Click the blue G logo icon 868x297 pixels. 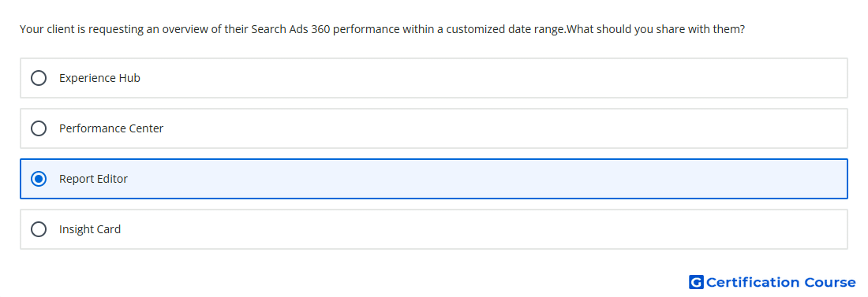pyautogui.click(x=696, y=282)
